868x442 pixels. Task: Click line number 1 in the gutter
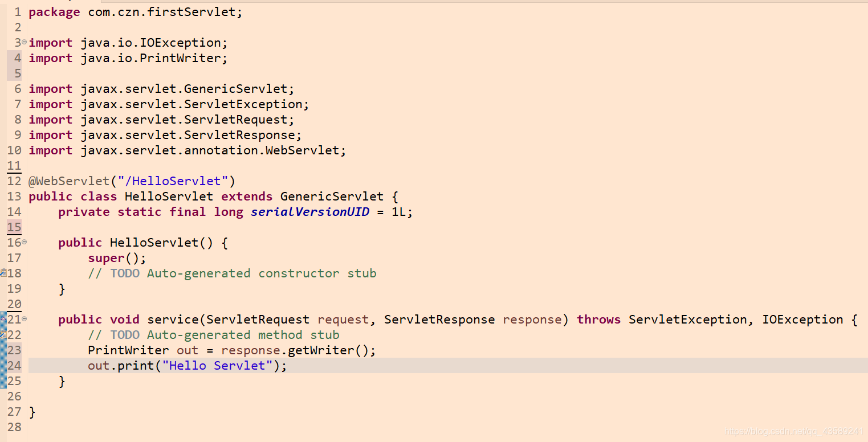click(x=18, y=12)
